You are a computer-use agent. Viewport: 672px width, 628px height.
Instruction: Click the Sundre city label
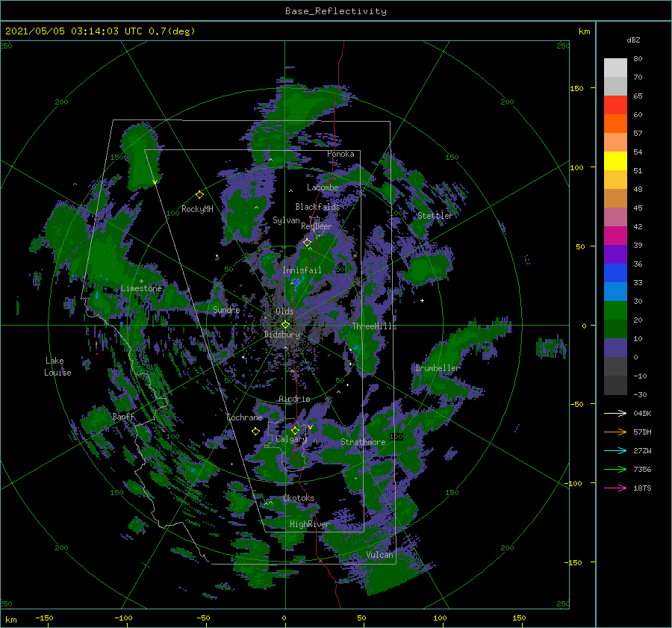pos(226,309)
